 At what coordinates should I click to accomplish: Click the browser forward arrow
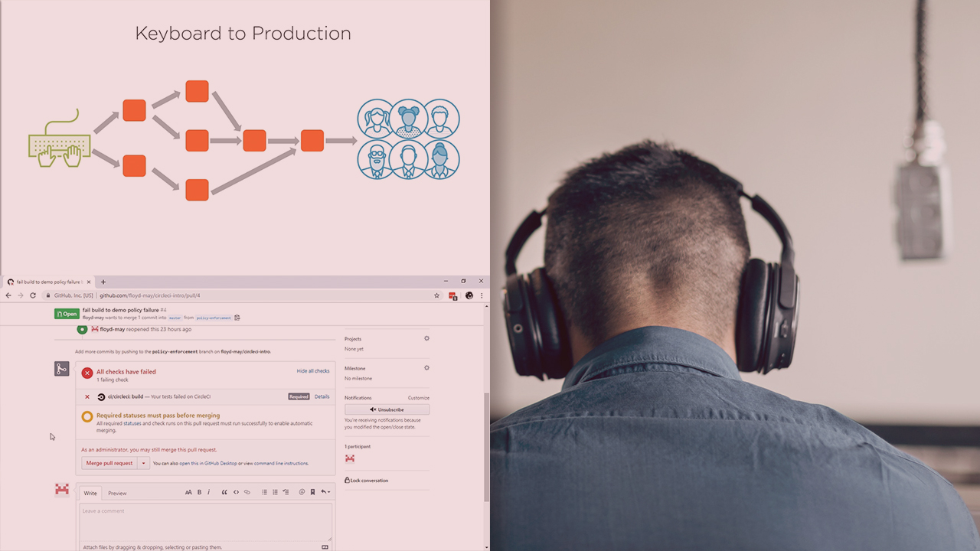click(x=20, y=295)
